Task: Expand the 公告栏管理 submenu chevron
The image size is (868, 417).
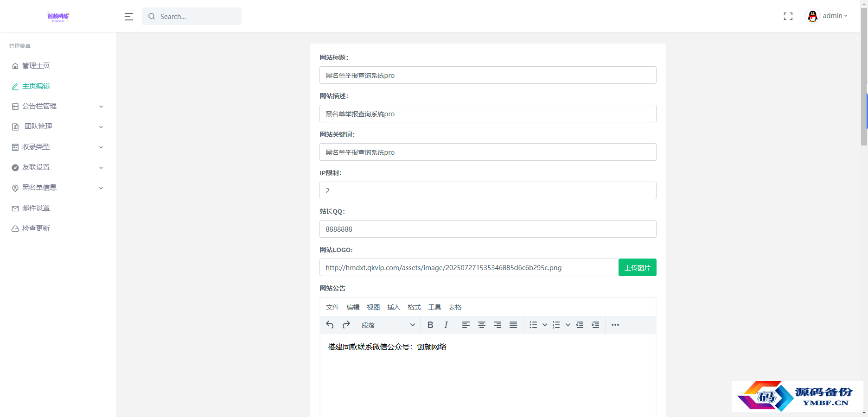Action: tap(101, 107)
